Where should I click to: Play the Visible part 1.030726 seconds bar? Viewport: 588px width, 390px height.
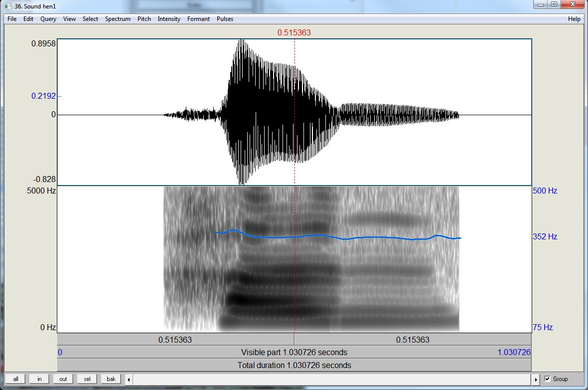pyautogui.click(x=294, y=353)
